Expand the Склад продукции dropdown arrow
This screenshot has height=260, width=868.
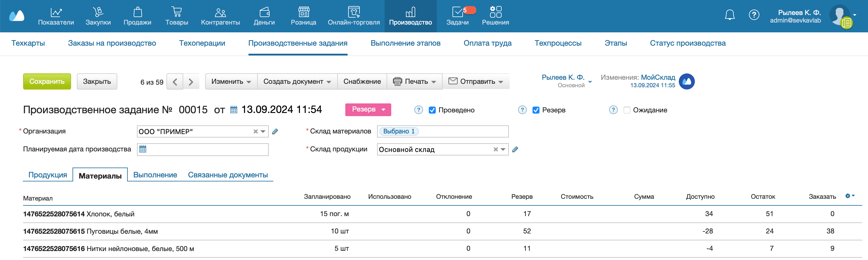point(503,149)
